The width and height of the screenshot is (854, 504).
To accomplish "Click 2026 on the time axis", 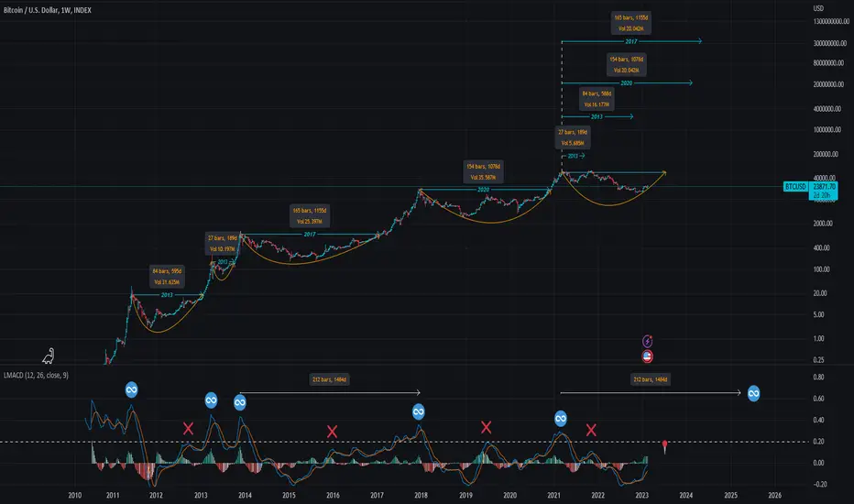I will click(x=774, y=495).
